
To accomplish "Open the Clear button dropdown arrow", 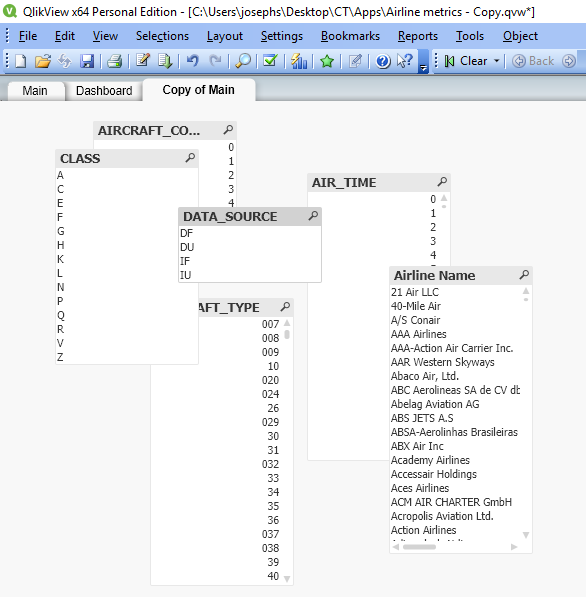I will 497,61.
